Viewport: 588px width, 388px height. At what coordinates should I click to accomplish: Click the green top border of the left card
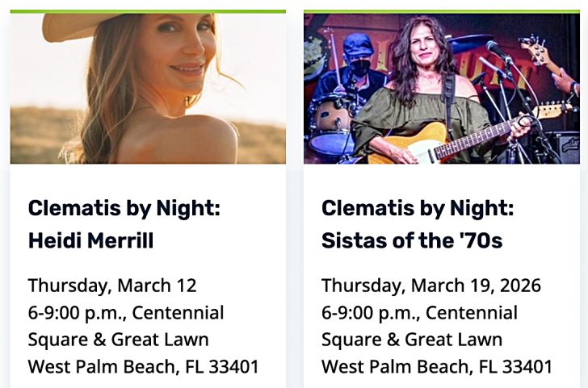pyautogui.click(x=148, y=11)
